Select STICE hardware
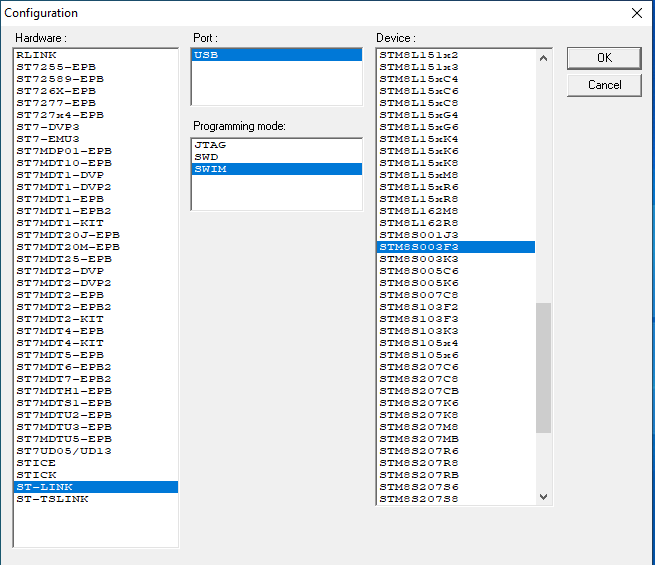The width and height of the screenshot is (655, 565). pyautogui.click(x=96, y=463)
